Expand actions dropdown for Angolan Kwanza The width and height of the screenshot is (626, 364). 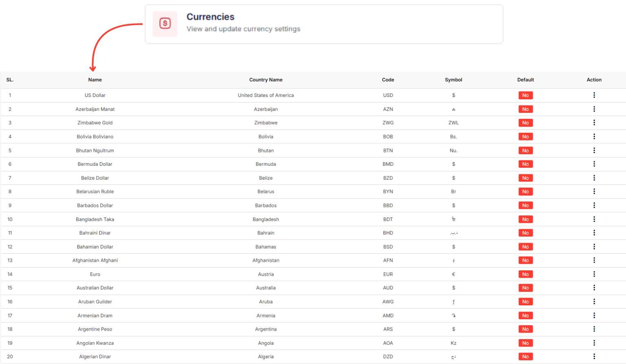(x=594, y=343)
